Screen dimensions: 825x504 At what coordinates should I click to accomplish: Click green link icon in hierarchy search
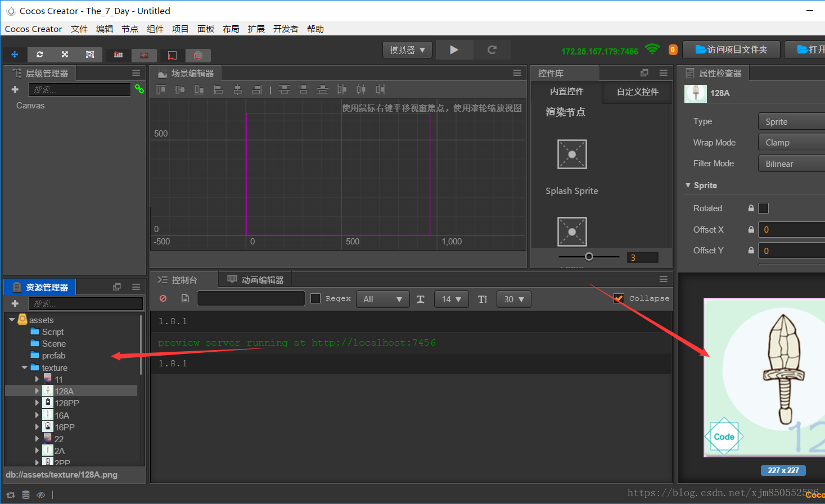[139, 89]
